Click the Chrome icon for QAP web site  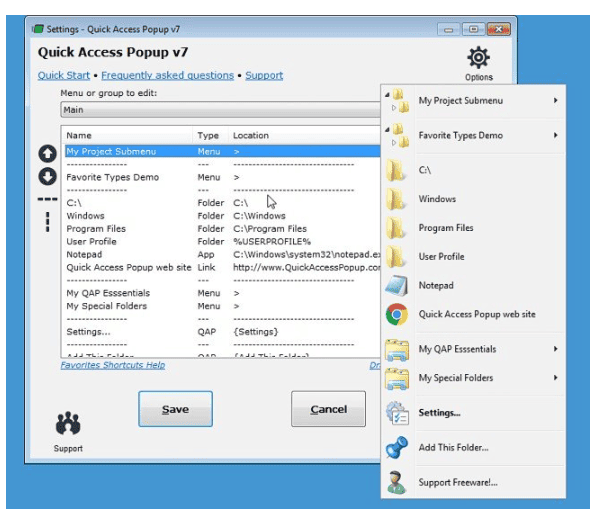(397, 314)
